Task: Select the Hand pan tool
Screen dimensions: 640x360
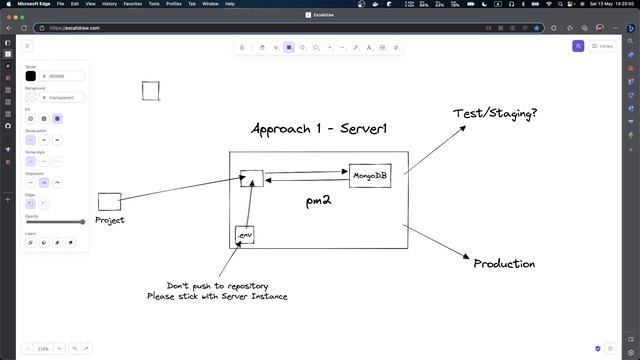Action: 262,48
